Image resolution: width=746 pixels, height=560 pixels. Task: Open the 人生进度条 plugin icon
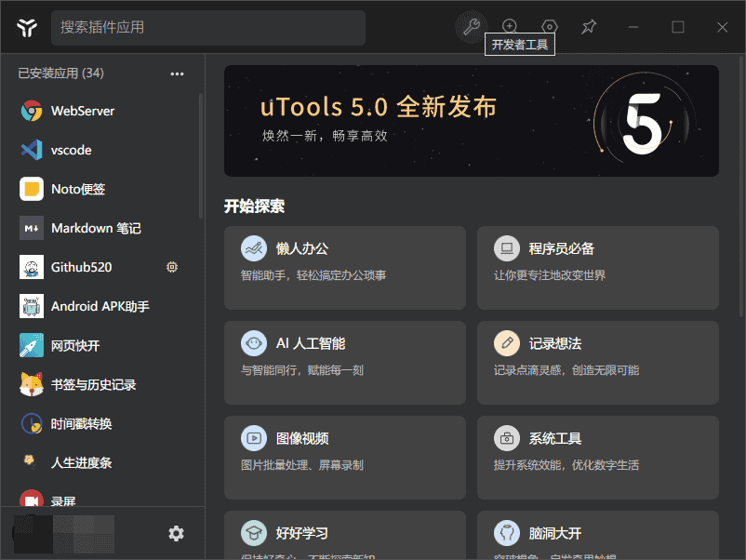pos(32,462)
